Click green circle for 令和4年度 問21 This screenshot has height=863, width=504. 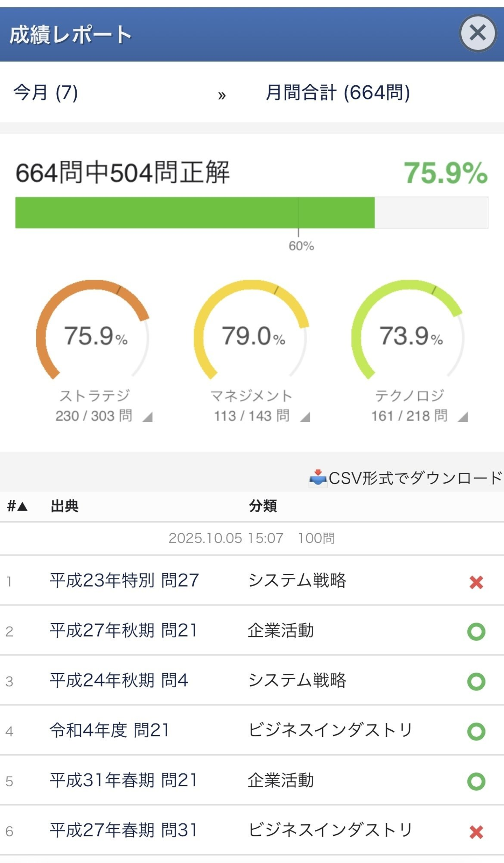[476, 731]
